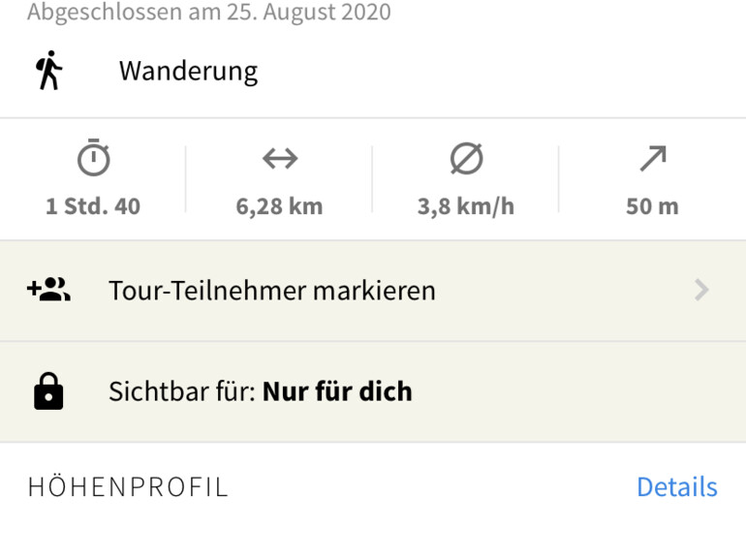Tap the 50 m elevation value
This screenshot has height=560, width=746.
coord(652,206)
